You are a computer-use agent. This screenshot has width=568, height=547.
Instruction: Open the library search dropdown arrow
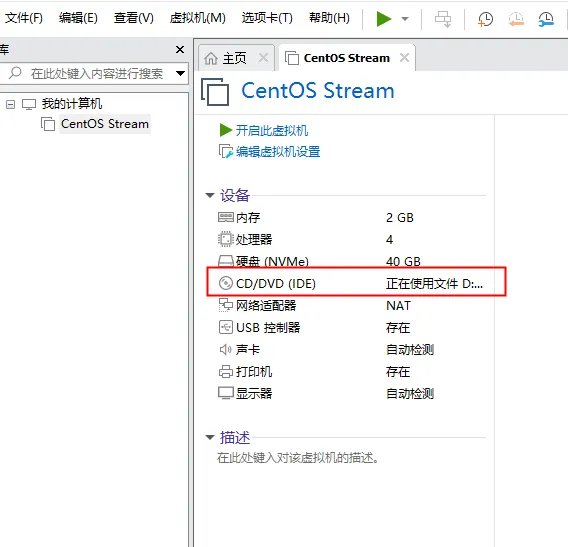pos(180,74)
